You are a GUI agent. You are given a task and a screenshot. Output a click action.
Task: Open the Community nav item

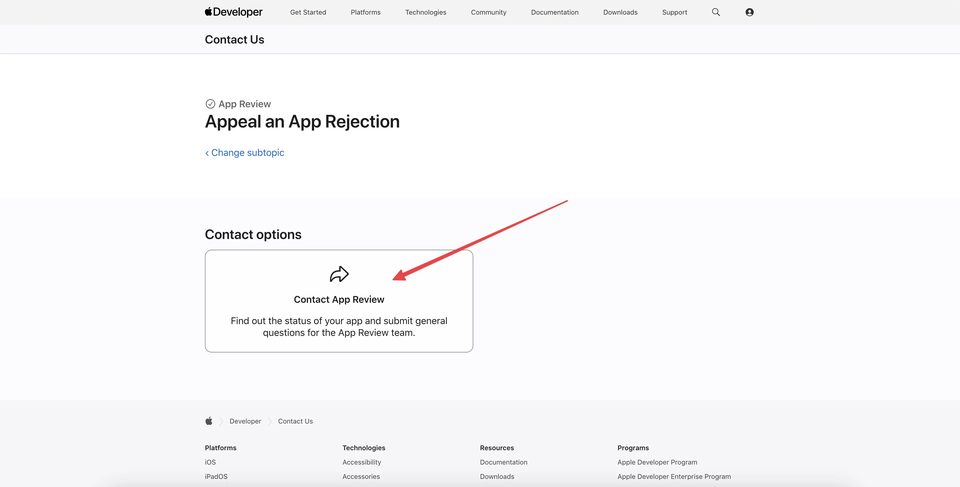[x=489, y=12]
